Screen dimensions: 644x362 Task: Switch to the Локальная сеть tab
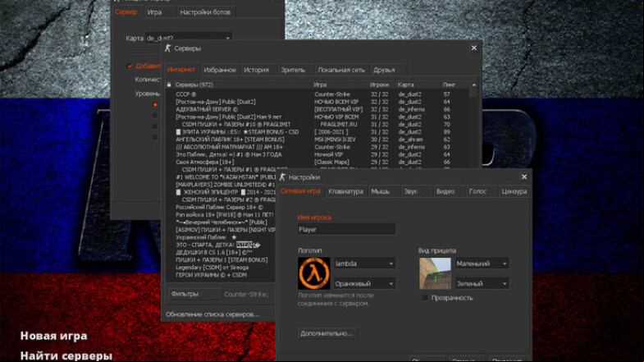pyautogui.click(x=341, y=70)
